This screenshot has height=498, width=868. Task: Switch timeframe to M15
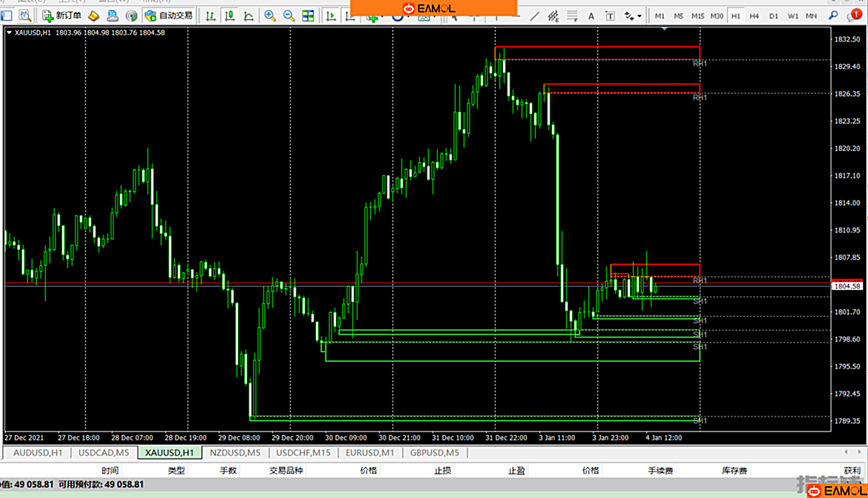click(x=697, y=16)
